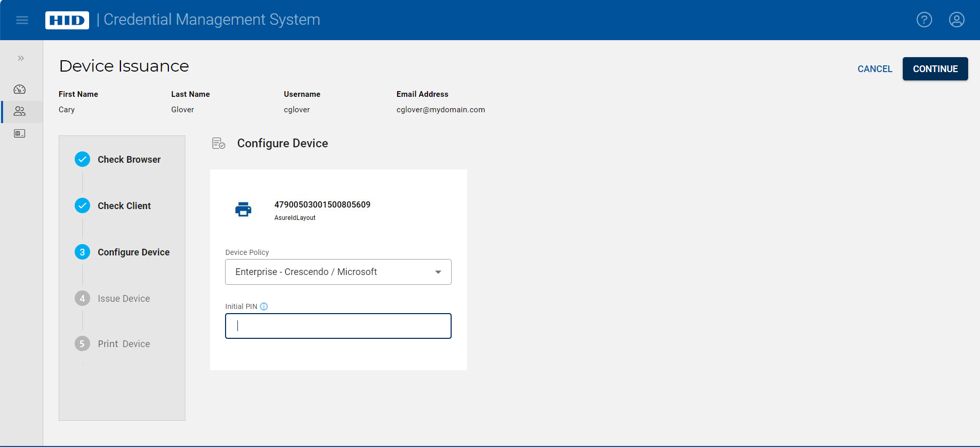
Task: Click the Initial PIN info icon
Action: 264,306
